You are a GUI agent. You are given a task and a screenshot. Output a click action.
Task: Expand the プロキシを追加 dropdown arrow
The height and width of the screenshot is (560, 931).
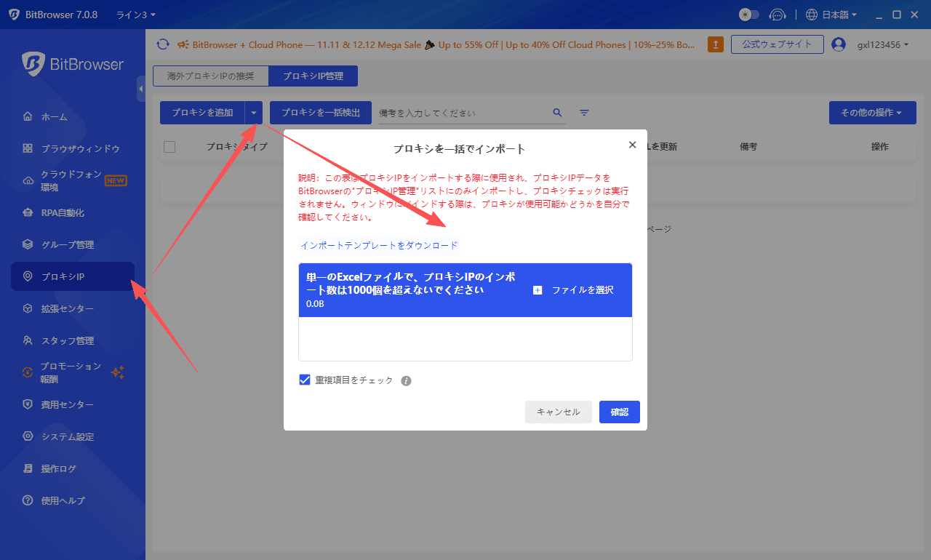click(x=253, y=113)
